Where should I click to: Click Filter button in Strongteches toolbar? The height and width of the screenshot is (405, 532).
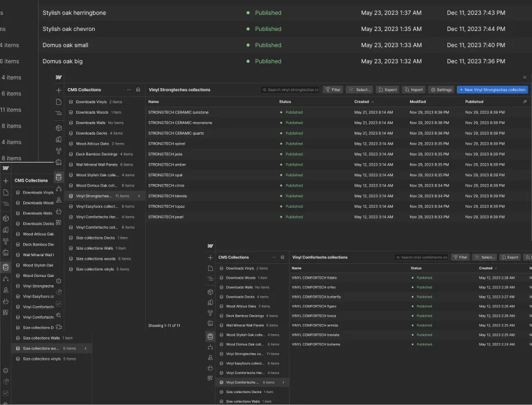(333, 89)
